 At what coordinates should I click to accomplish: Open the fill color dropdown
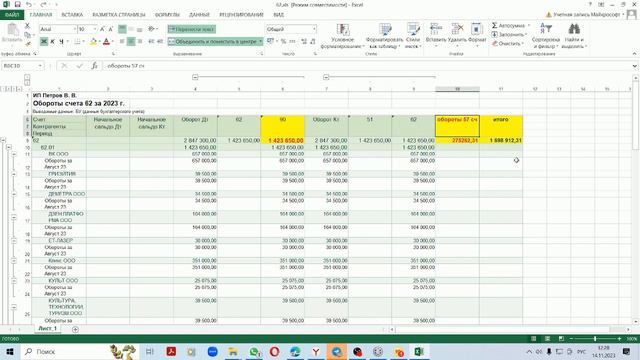click(x=100, y=41)
